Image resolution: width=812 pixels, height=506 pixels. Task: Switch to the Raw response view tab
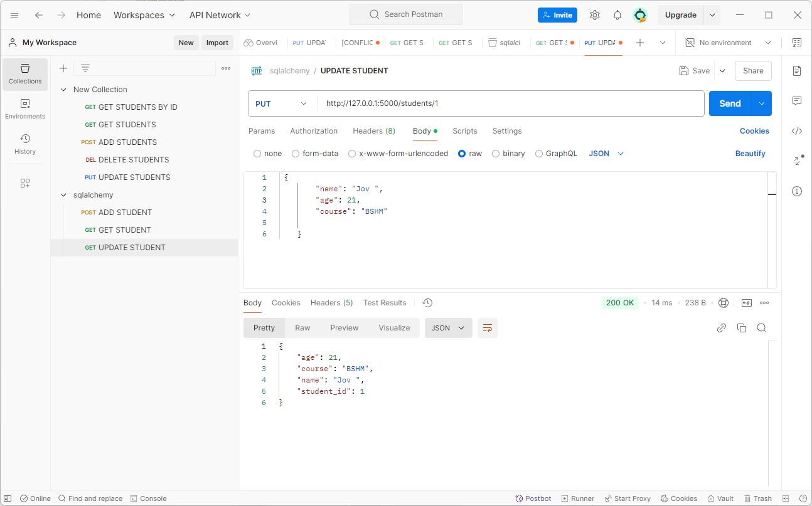click(302, 328)
